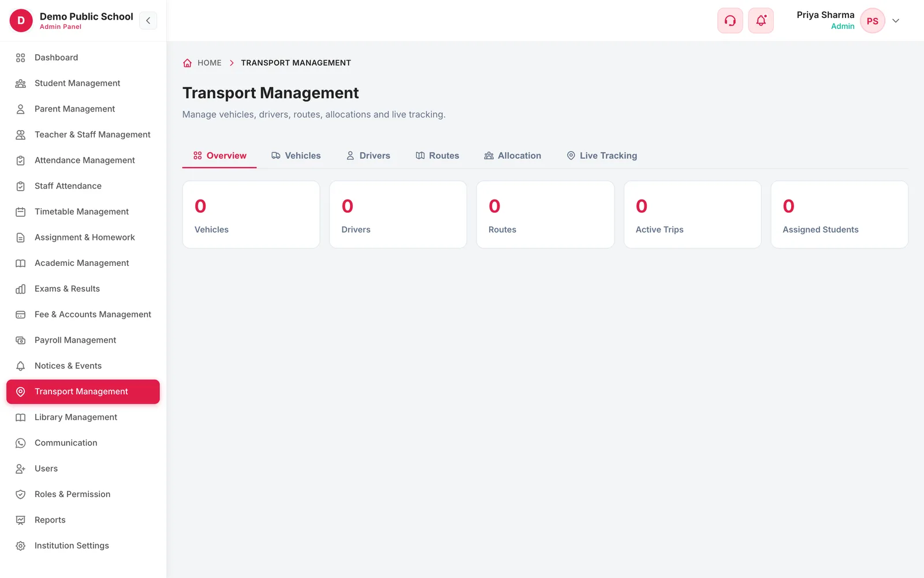
Task: Collapse the sidebar with chevron button
Action: pyautogui.click(x=148, y=21)
